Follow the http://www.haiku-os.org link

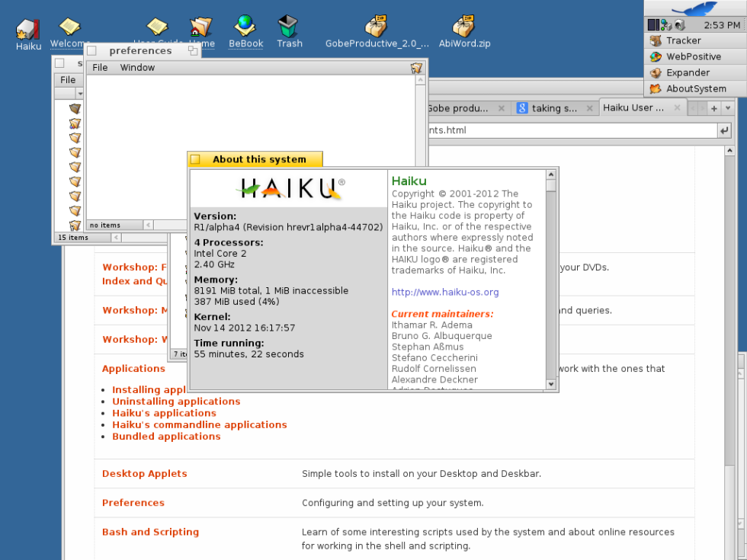[444, 292]
